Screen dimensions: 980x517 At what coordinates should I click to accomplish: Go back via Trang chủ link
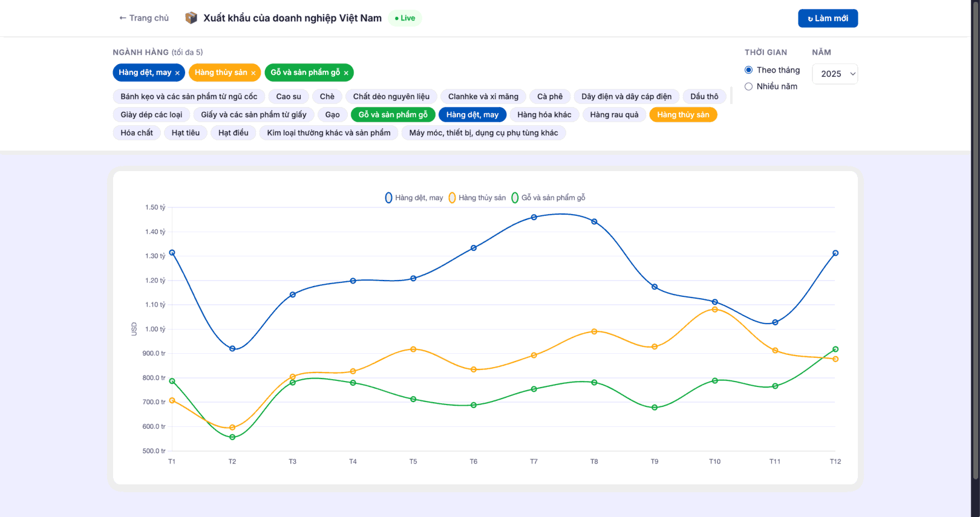[144, 18]
